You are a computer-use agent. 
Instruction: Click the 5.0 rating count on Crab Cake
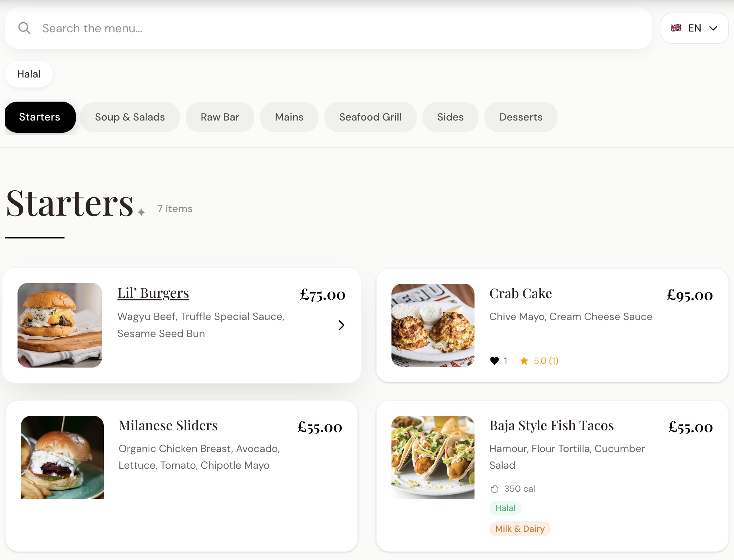pyautogui.click(x=545, y=360)
